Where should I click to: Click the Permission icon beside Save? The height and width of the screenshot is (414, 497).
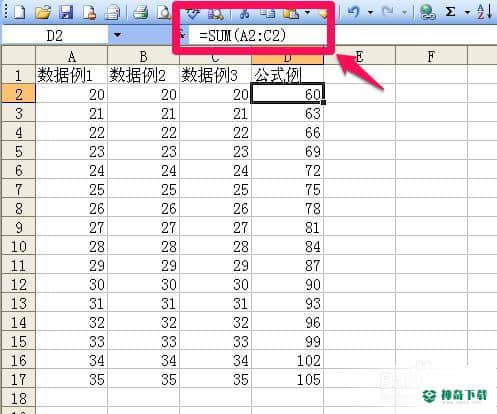pyautogui.click(x=89, y=12)
